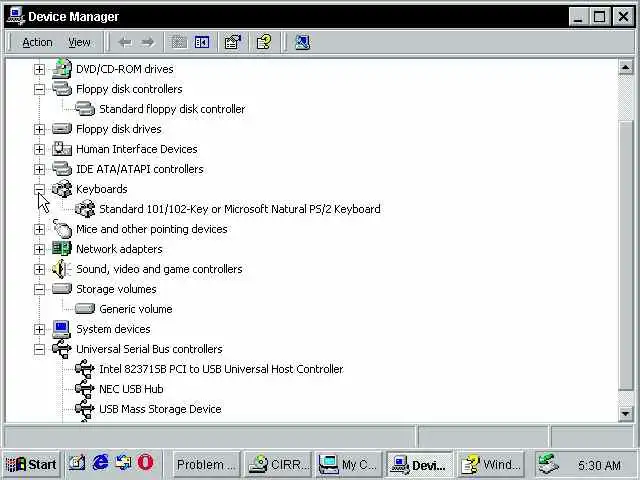Select Floppy disk controllers category icon
640x480 pixels.
pos(62,89)
